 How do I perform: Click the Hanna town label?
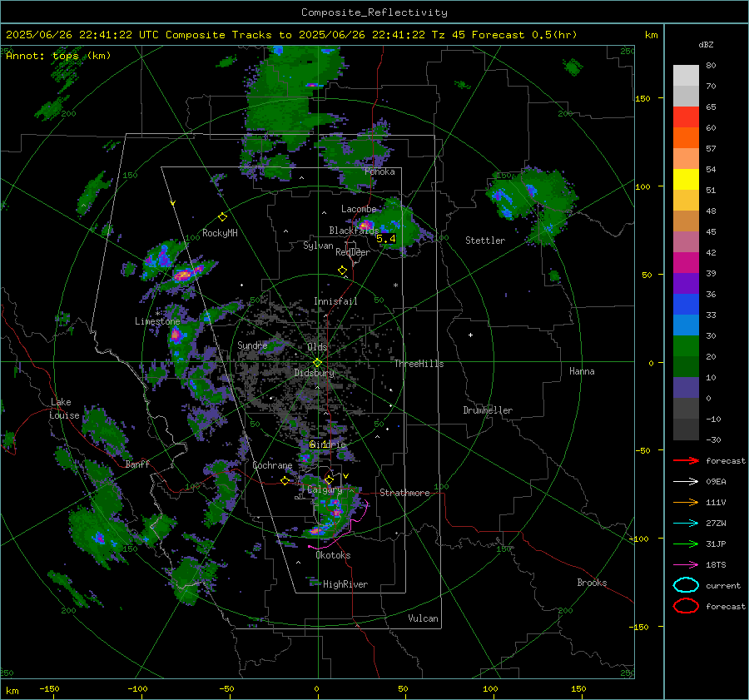(582, 371)
